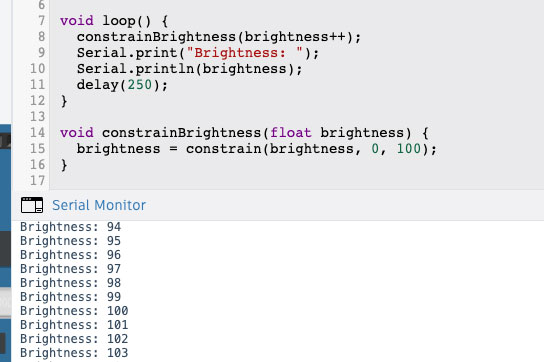
Task: Click line number 15 in gutter
Action: tap(37, 149)
